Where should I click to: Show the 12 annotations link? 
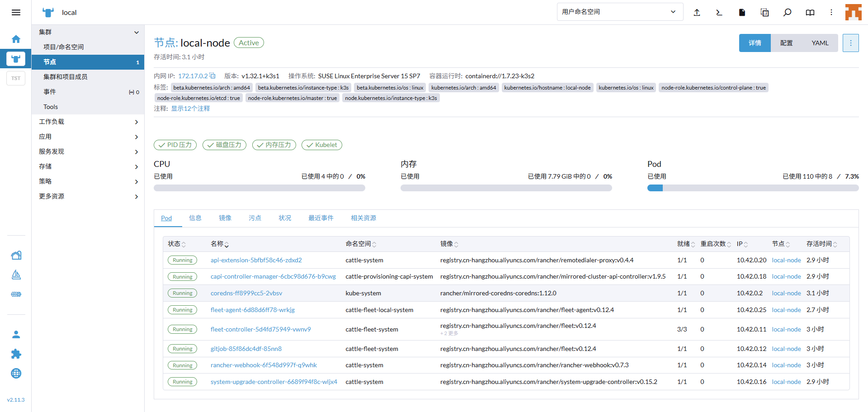coord(190,109)
